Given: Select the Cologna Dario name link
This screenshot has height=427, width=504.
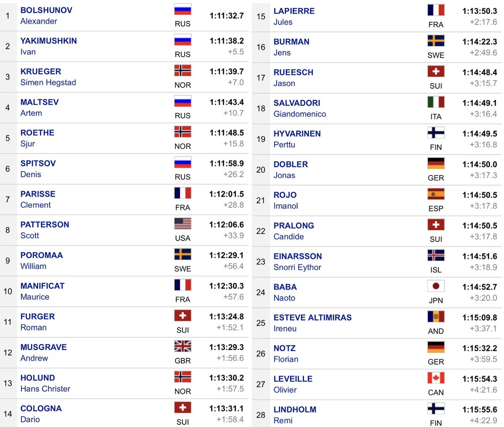Looking at the screenshot, I should (x=41, y=414).
